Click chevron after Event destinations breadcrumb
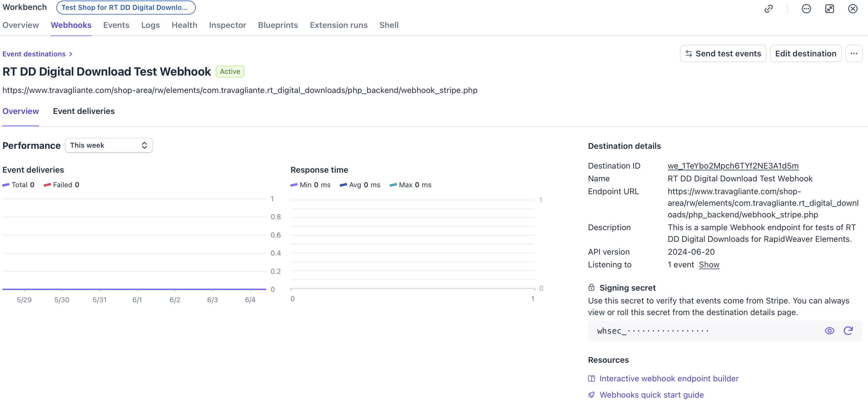The width and height of the screenshot is (868, 411). 70,54
